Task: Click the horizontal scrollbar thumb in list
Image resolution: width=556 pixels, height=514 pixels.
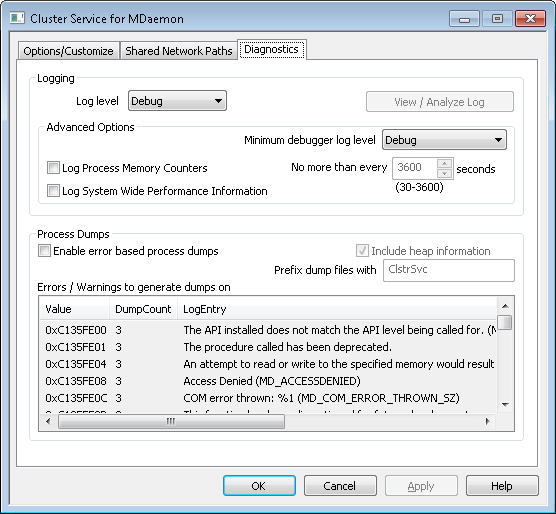Action: 171,421
